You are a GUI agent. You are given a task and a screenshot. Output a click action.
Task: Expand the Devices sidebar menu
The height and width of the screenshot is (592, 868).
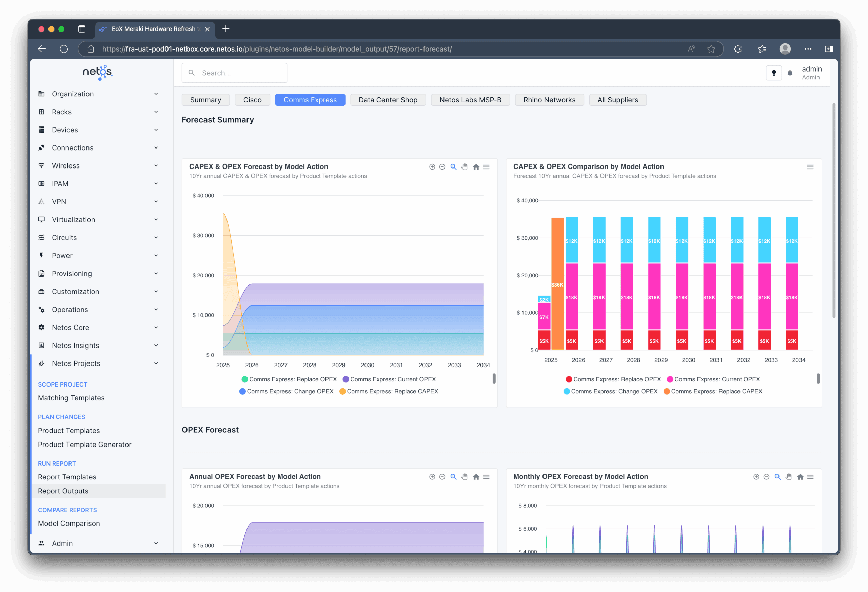pos(98,130)
